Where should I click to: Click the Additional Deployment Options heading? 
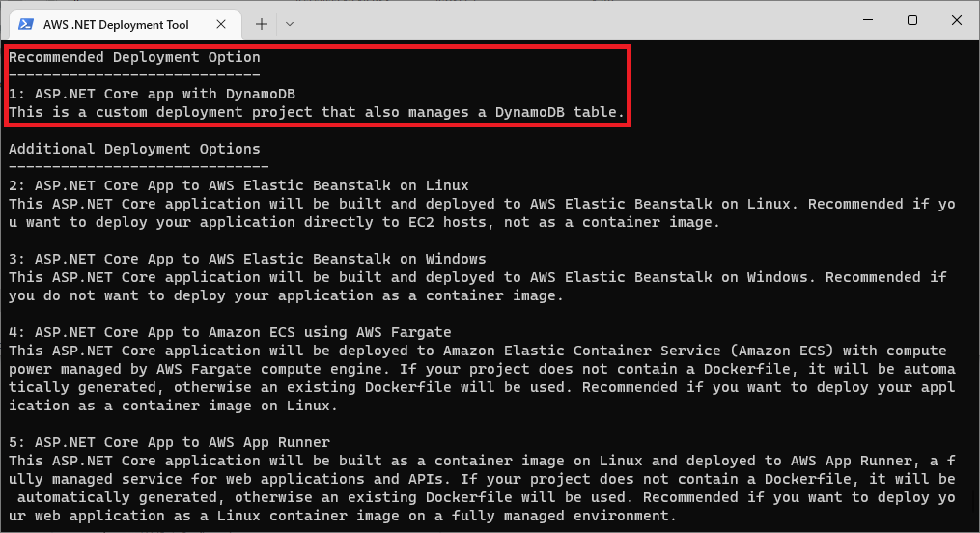(134, 149)
